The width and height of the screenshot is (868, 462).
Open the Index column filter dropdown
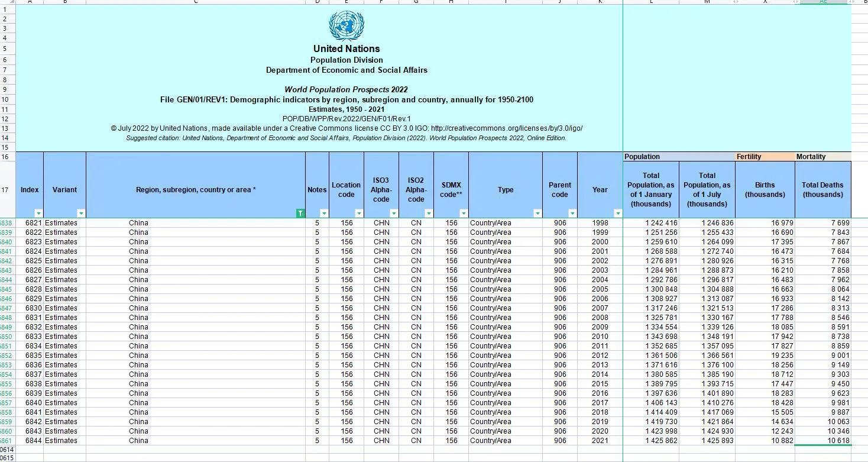(x=38, y=213)
